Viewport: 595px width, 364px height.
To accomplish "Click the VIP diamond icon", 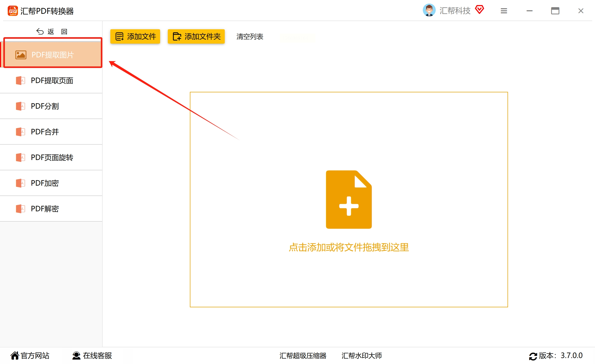I will (x=479, y=10).
